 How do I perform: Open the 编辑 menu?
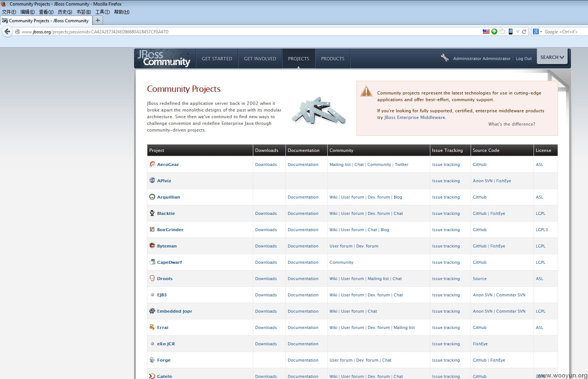[27, 12]
